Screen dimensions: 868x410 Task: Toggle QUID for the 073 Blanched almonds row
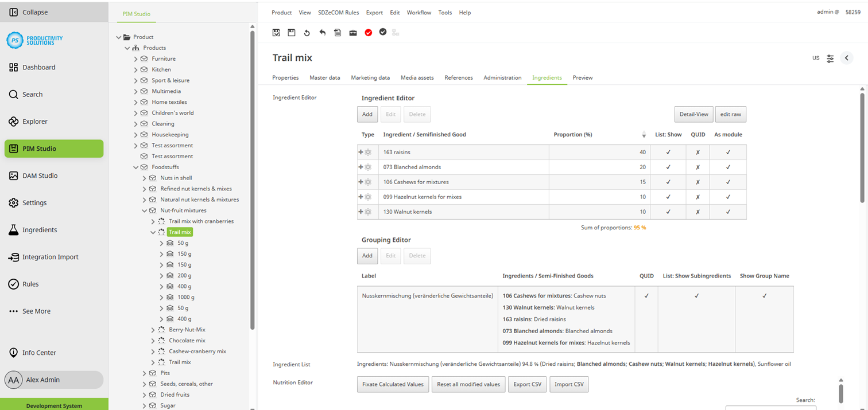(x=697, y=167)
